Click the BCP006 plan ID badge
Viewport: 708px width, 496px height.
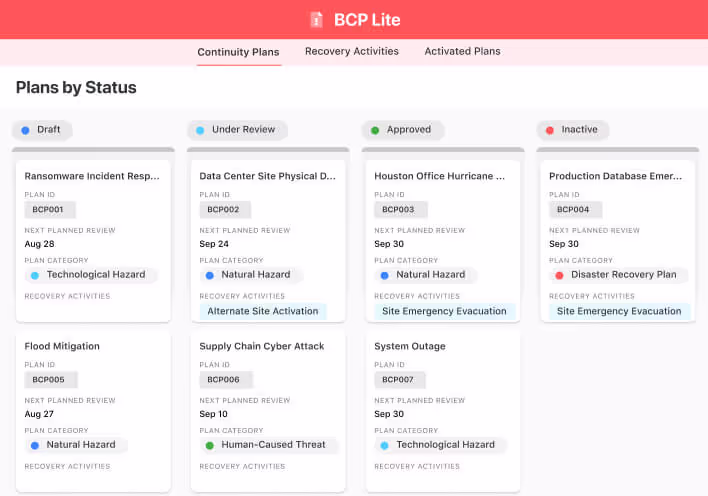pyautogui.click(x=225, y=380)
